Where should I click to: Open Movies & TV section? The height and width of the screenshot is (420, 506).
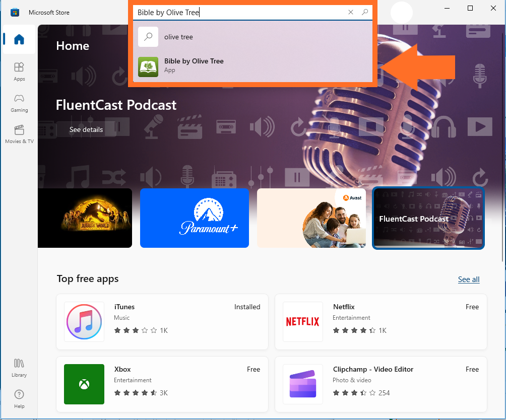tap(19, 133)
